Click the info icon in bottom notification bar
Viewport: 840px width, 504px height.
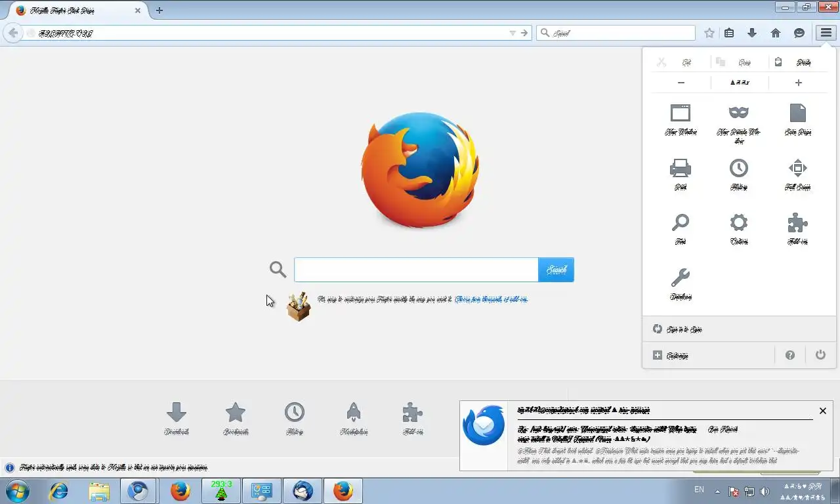(9, 468)
